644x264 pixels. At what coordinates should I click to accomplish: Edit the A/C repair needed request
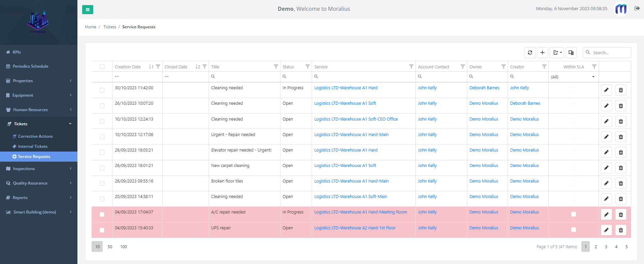click(606, 214)
